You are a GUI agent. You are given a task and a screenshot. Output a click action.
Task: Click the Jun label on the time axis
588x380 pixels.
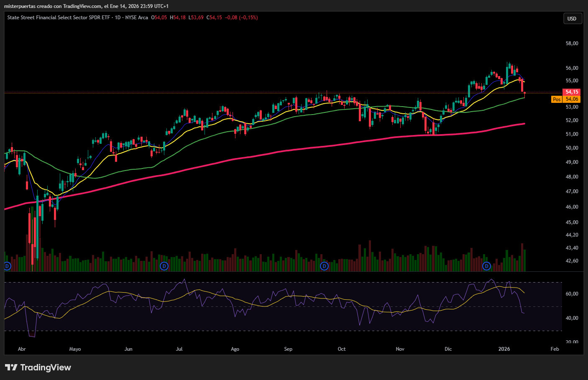[x=128, y=349]
